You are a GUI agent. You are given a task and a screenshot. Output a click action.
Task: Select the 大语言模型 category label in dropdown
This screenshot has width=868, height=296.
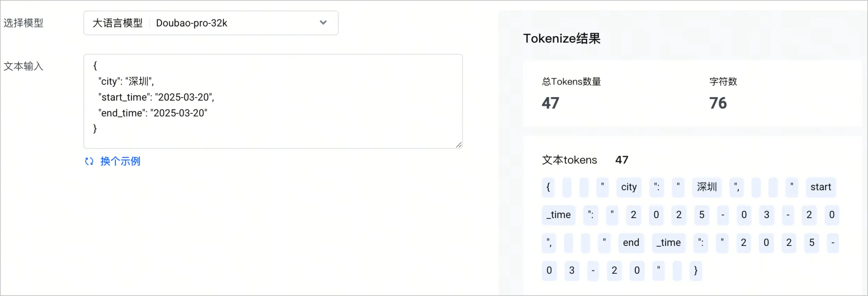118,23
